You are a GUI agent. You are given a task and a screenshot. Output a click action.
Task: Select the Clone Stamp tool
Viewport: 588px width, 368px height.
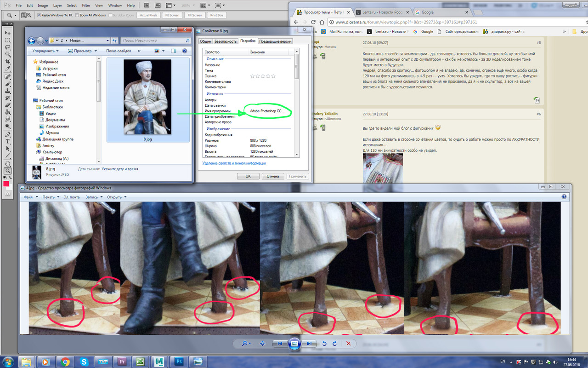tap(7, 91)
